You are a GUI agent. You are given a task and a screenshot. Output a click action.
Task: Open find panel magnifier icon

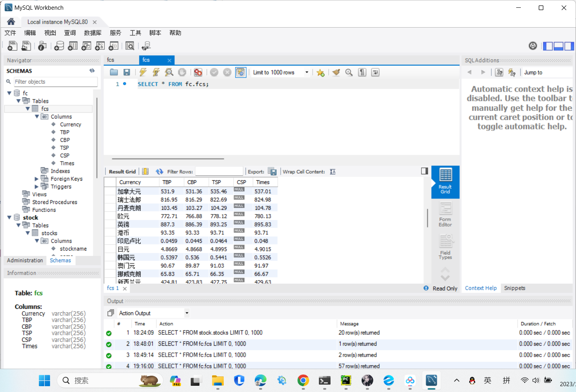click(349, 72)
